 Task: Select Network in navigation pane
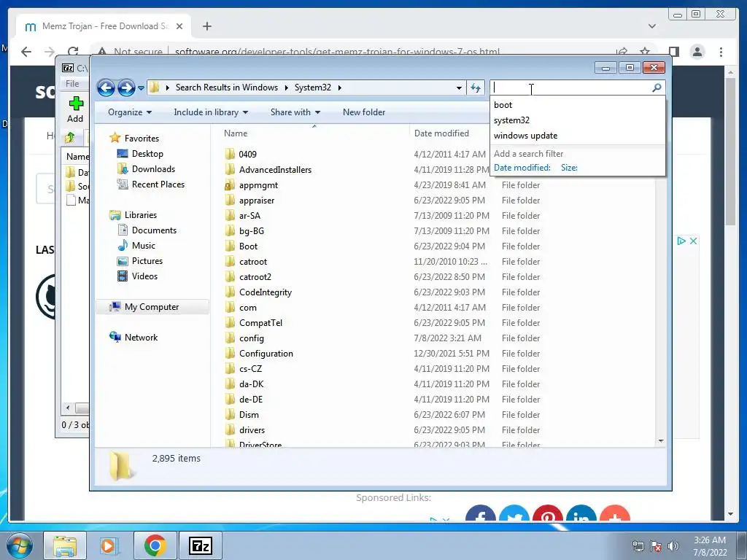pos(141,337)
